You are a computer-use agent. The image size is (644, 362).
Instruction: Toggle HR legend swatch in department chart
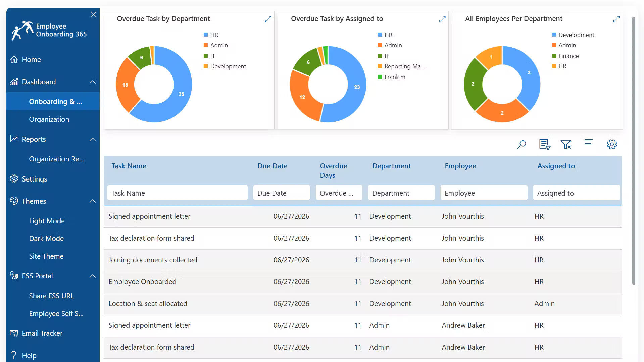[206, 35]
